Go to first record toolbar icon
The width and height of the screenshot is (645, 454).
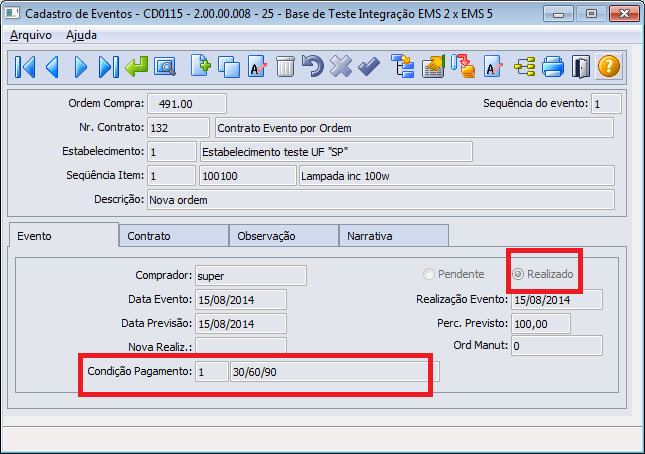coord(25,67)
